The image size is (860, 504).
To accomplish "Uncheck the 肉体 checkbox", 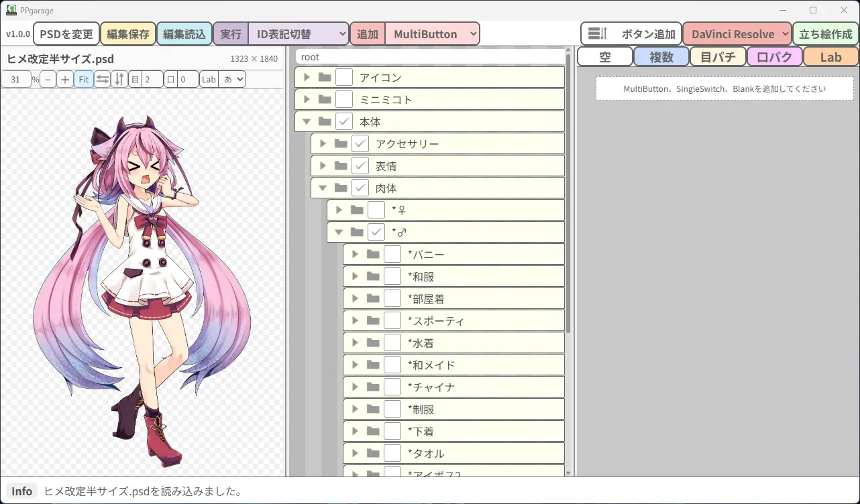I will click(x=360, y=188).
